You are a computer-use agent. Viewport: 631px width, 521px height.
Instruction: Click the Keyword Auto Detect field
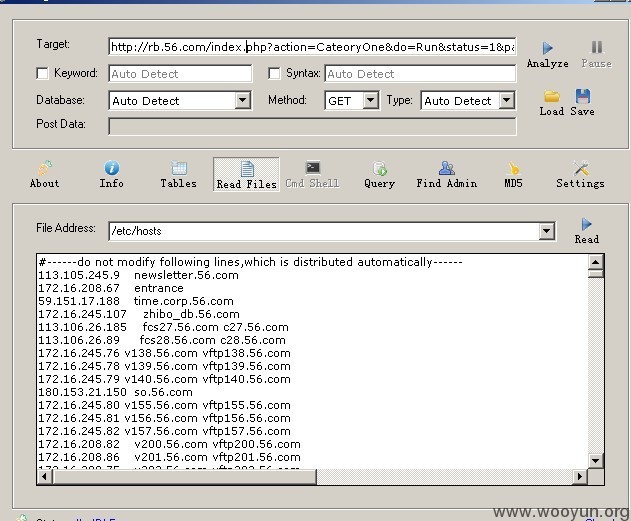pos(180,74)
